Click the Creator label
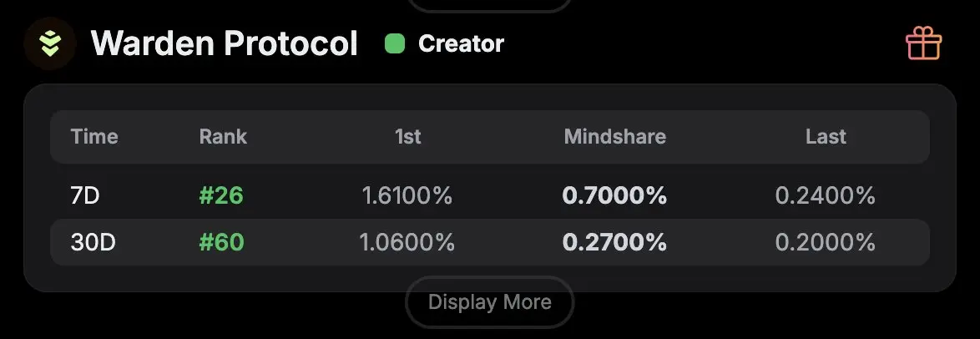The height and width of the screenshot is (339, 980). coord(462,43)
